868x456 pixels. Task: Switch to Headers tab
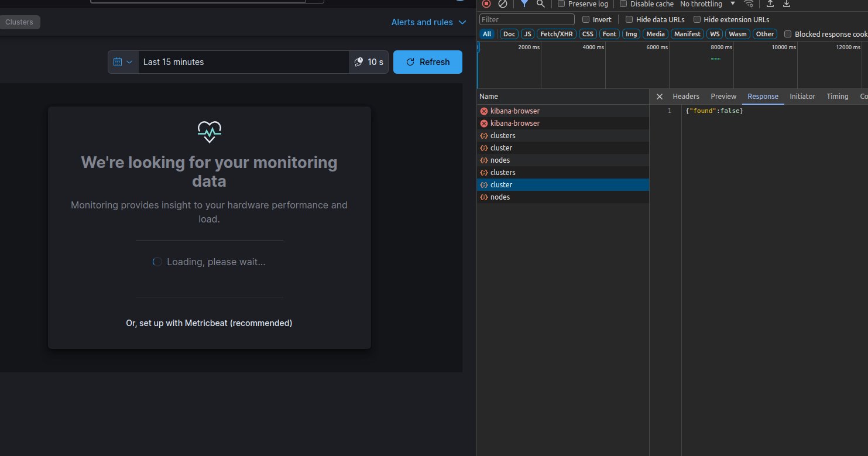pyautogui.click(x=686, y=97)
